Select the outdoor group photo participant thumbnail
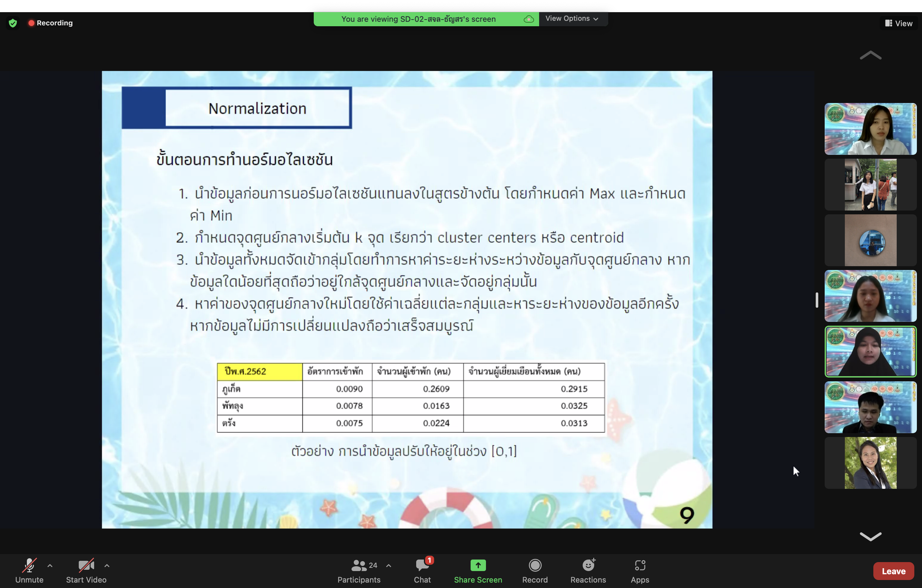 [870, 184]
